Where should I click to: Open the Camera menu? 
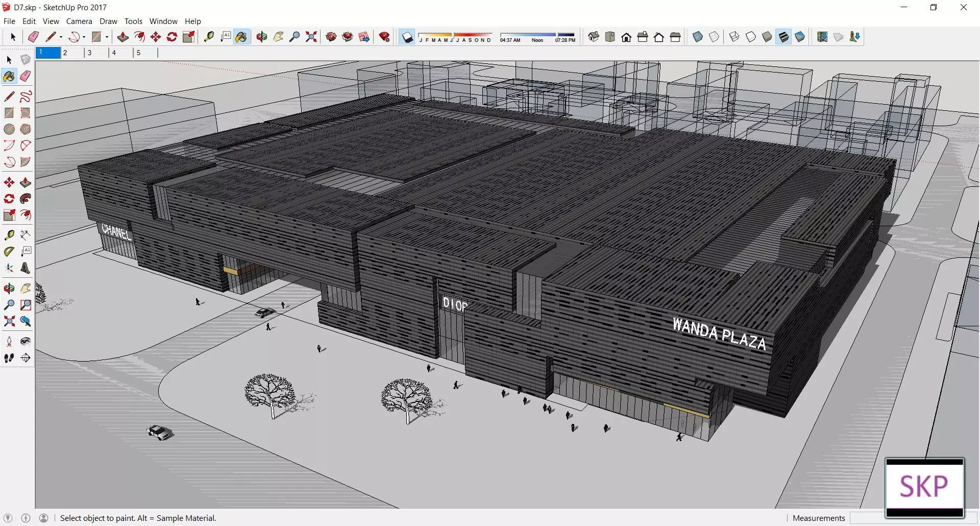(x=79, y=21)
